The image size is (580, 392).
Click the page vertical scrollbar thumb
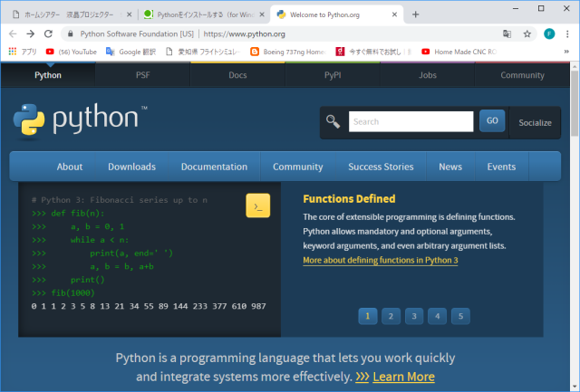coord(575,103)
